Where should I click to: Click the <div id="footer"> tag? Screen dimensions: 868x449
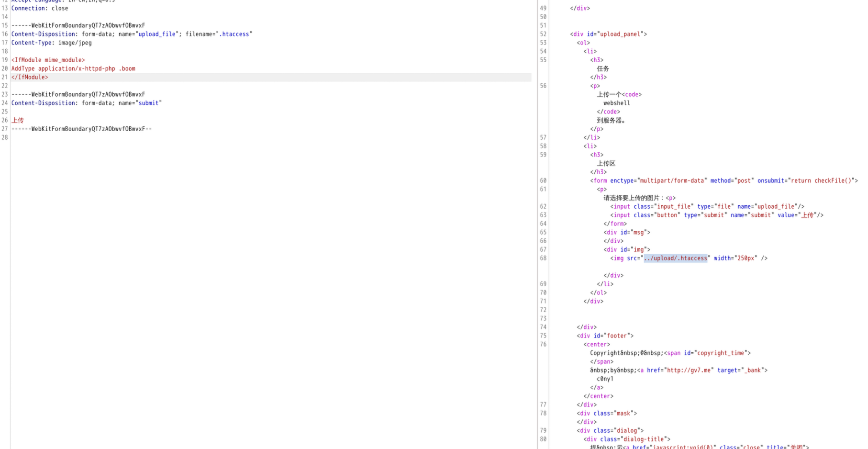(605, 336)
